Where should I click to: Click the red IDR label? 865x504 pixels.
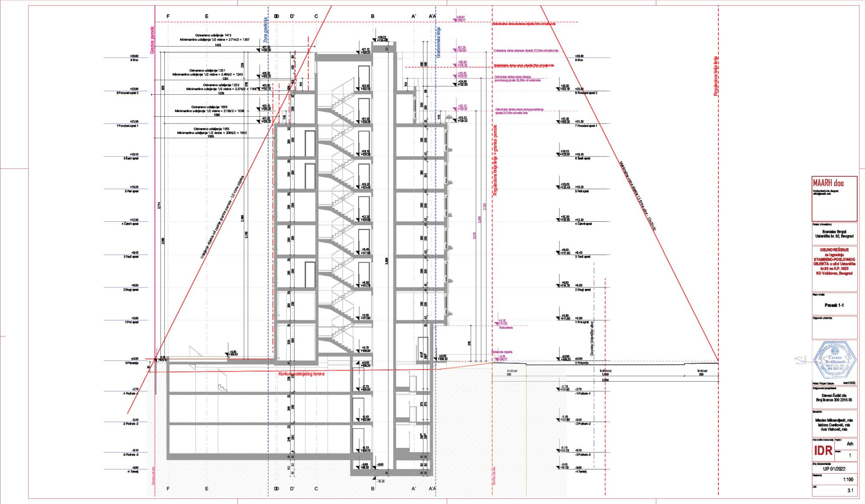[823, 450]
